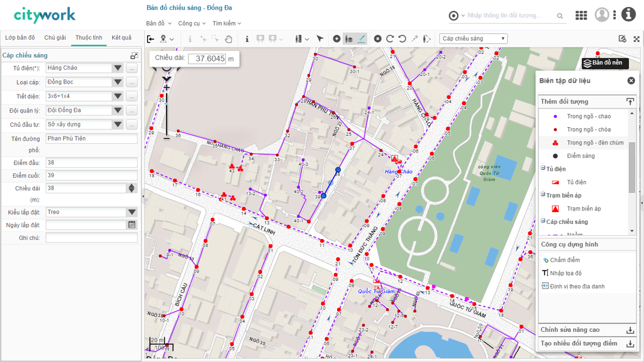
Task: Click the search magnifier icon
Action: click(x=560, y=16)
